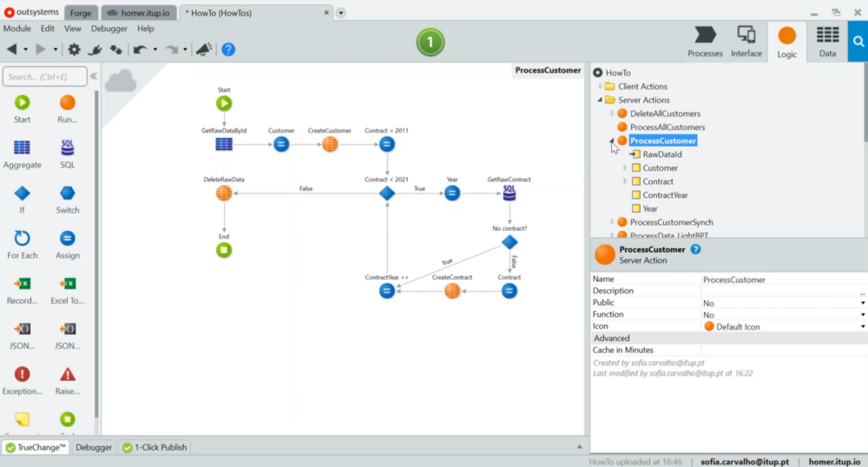Select the Run Server Action tool
The width and height of the screenshot is (868, 467).
(68, 109)
